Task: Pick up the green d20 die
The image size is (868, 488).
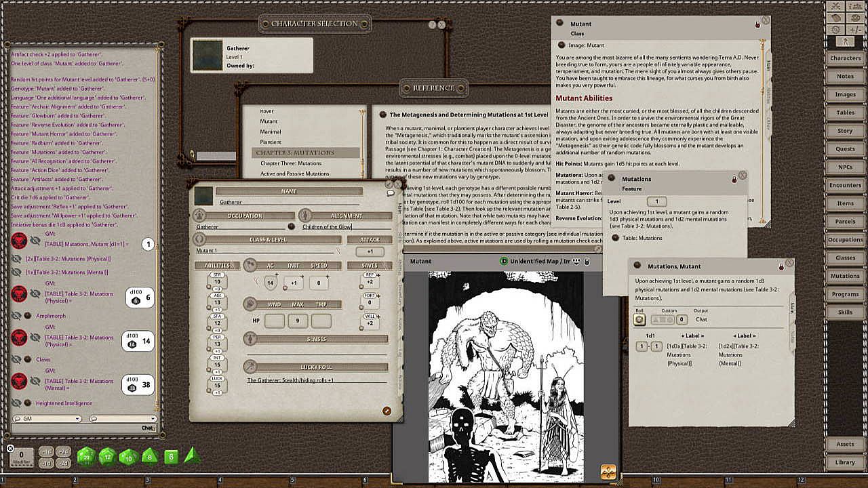Action: [86, 457]
